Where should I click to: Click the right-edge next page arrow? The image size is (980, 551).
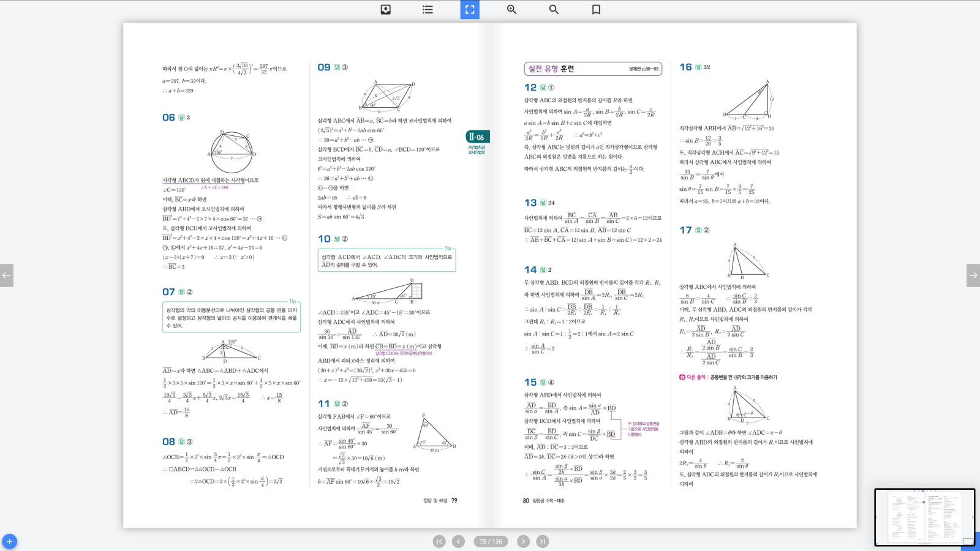(973, 275)
